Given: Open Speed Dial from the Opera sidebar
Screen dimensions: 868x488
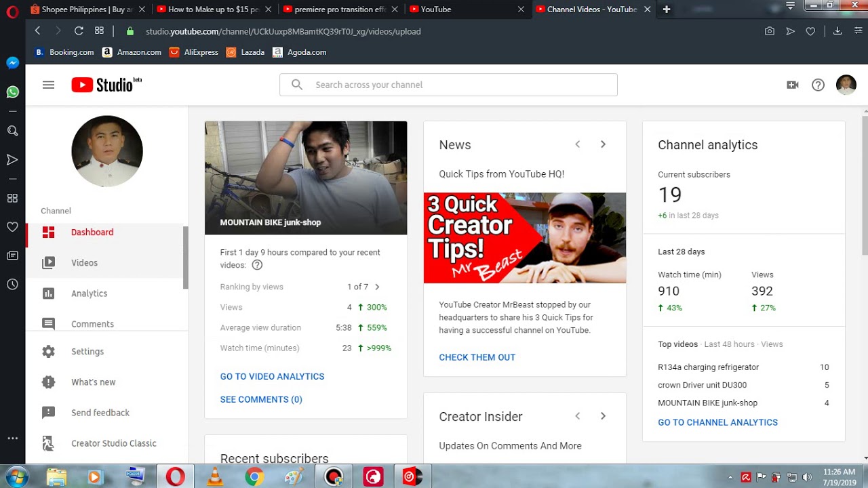Looking at the screenshot, I should 12,198.
